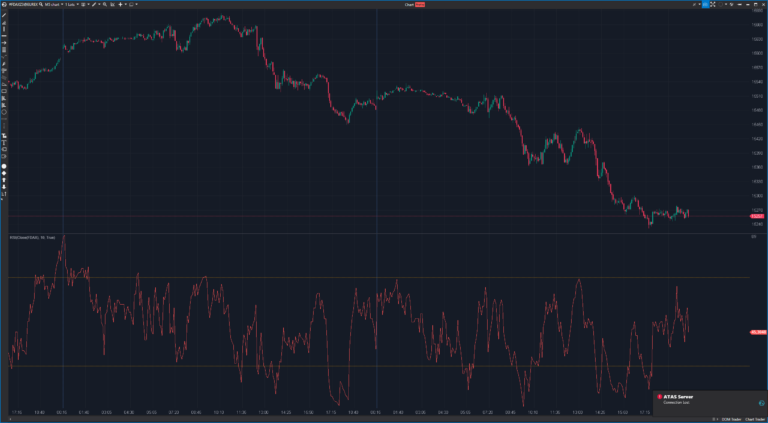Viewport: 768px width, 423px height.
Task: Toggle the blue highlighted button at top right
Action: [704, 4]
